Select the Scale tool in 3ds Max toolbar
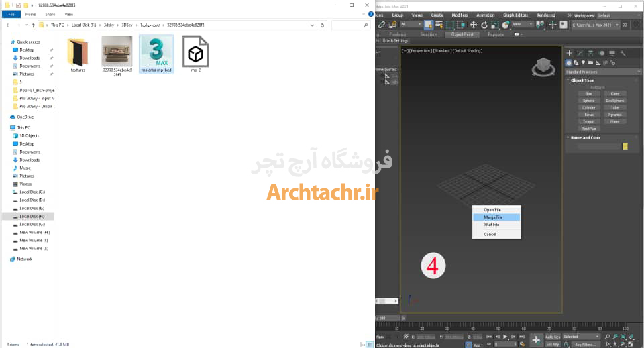Image resolution: width=644 pixels, height=348 pixels. [x=495, y=25]
